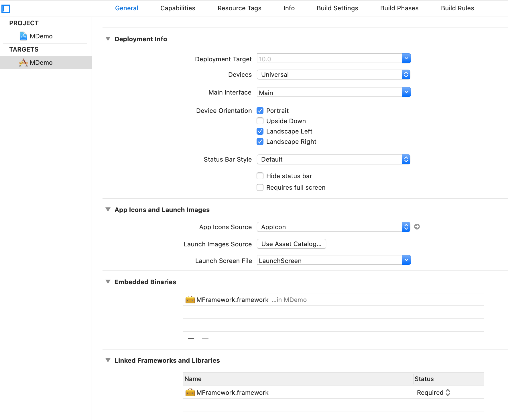Open Status Bar Style popup
This screenshot has height=420, width=508.
(x=334, y=159)
